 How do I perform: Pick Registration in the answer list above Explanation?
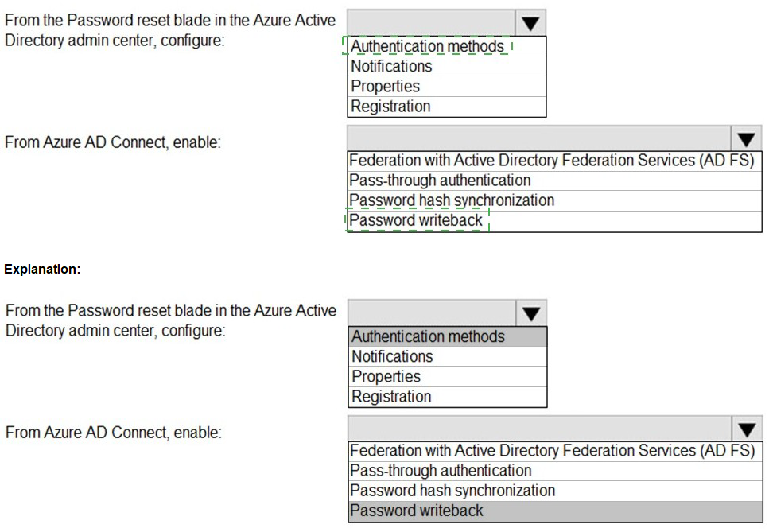[390, 107]
